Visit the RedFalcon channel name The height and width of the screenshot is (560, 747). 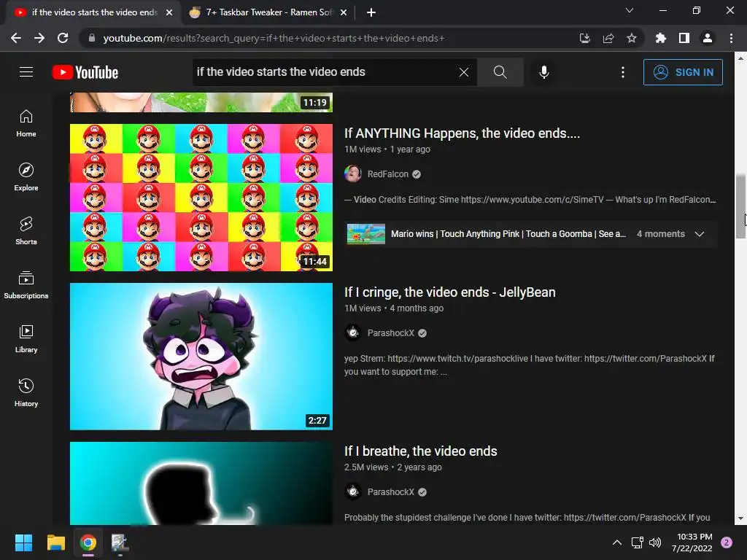point(388,174)
